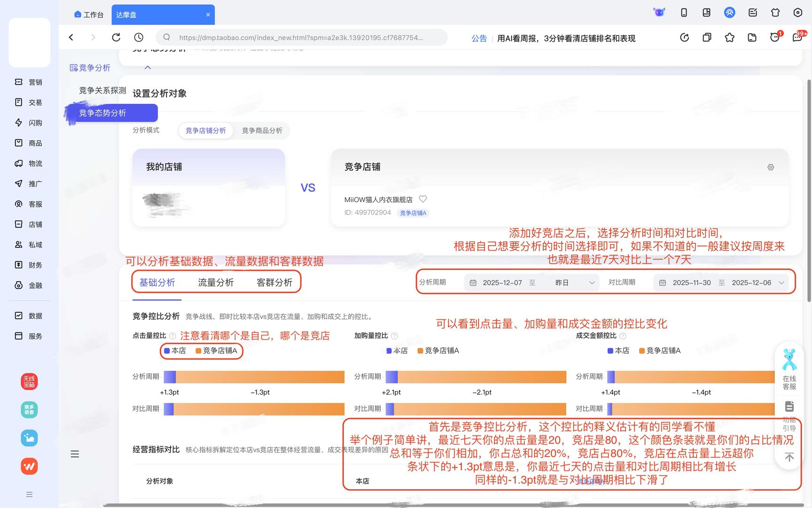The height and width of the screenshot is (508, 812).
Task: Open 数据 sidebar item
Action: click(29, 316)
